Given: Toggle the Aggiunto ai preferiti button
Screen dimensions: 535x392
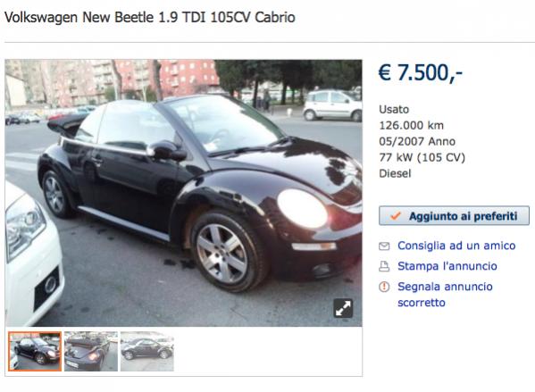Looking at the screenshot, I should click(454, 215).
